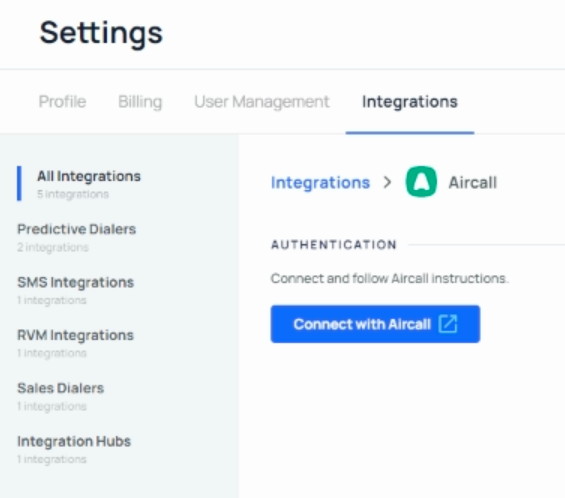
Task: Click the Aircall breadcrumb title
Action: (x=472, y=182)
